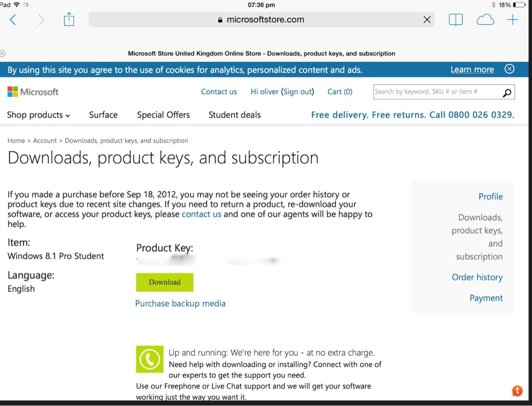Click the Microsoft logo

[33, 91]
